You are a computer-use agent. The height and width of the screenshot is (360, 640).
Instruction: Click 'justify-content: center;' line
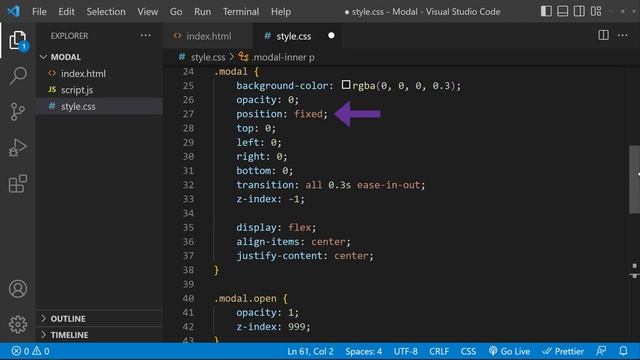304,256
